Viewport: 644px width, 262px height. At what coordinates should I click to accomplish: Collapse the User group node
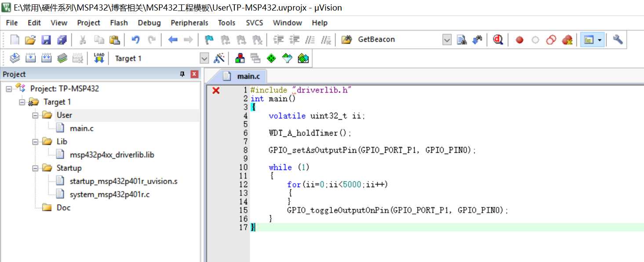(35, 115)
